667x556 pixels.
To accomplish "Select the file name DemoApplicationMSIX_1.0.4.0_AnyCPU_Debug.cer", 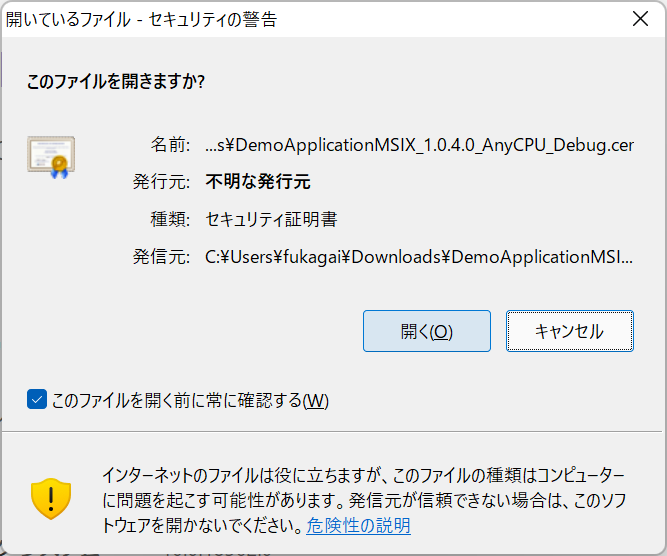I will click(419, 145).
